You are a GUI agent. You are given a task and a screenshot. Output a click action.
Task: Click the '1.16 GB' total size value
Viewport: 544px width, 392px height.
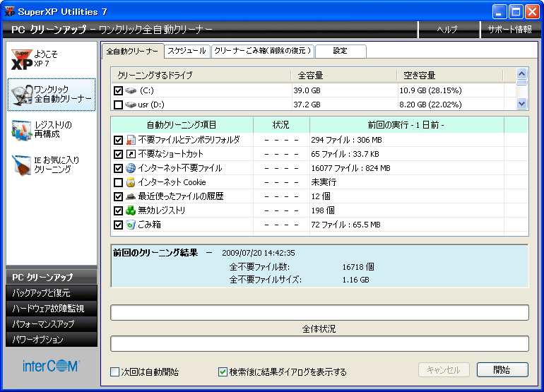[355, 280]
